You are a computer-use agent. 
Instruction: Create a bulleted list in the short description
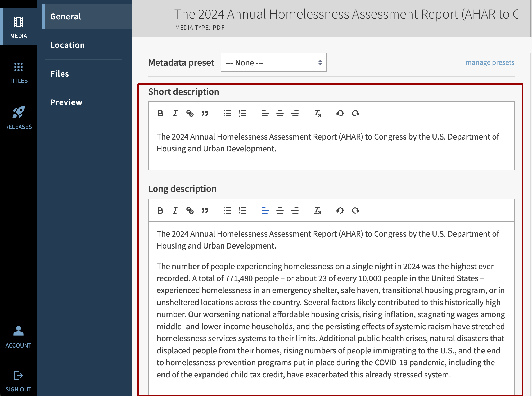(x=227, y=113)
